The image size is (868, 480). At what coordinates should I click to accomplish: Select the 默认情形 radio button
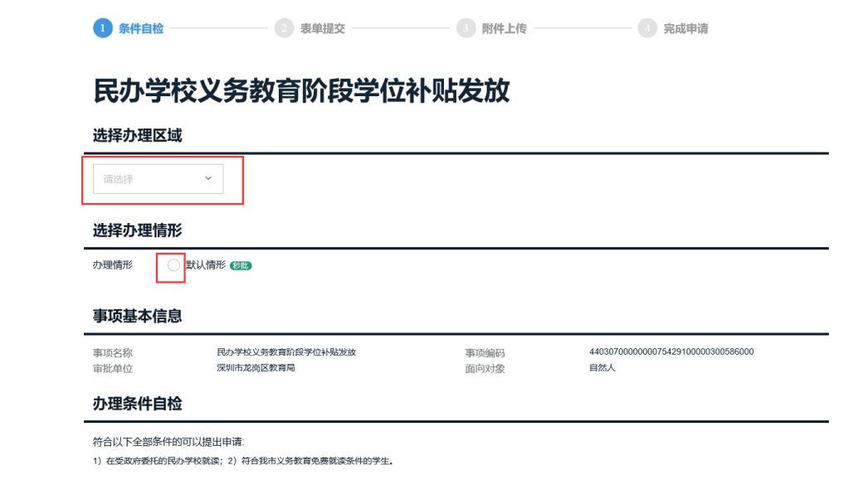pos(173,264)
